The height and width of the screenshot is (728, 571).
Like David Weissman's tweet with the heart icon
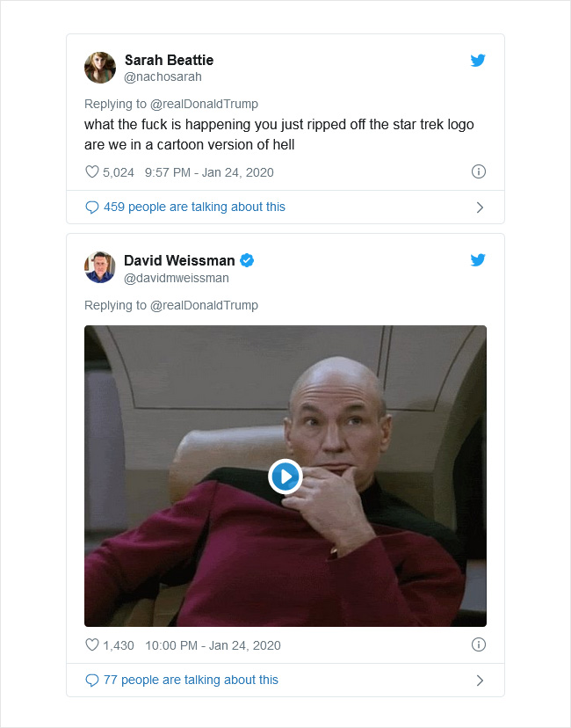[92, 644]
